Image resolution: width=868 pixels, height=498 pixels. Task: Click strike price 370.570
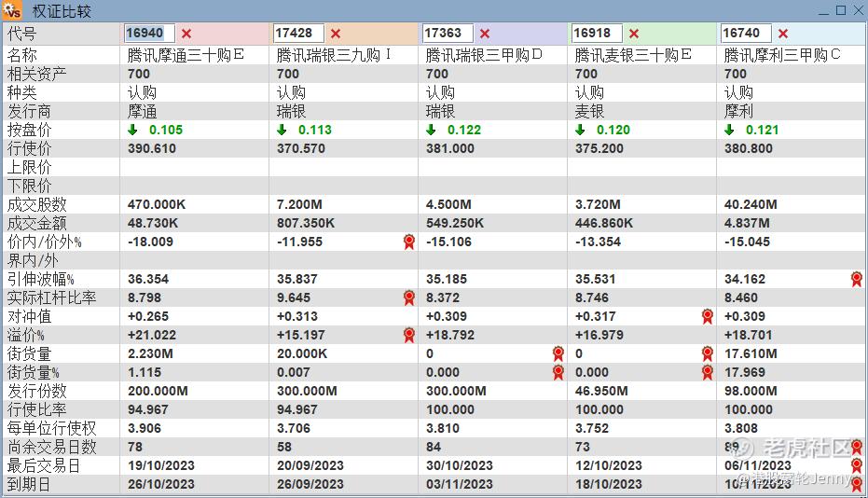(300, 148)
